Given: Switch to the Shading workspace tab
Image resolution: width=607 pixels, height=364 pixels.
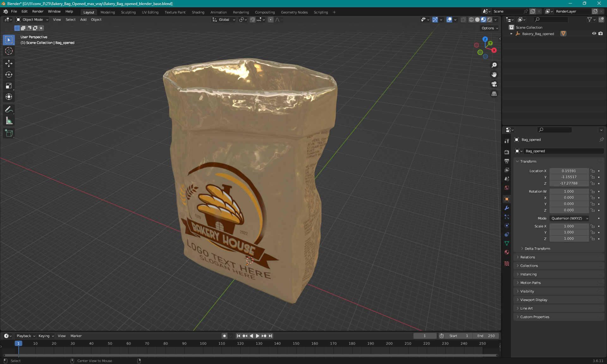Looking at the screenshot, I should [x=198, y=12].
